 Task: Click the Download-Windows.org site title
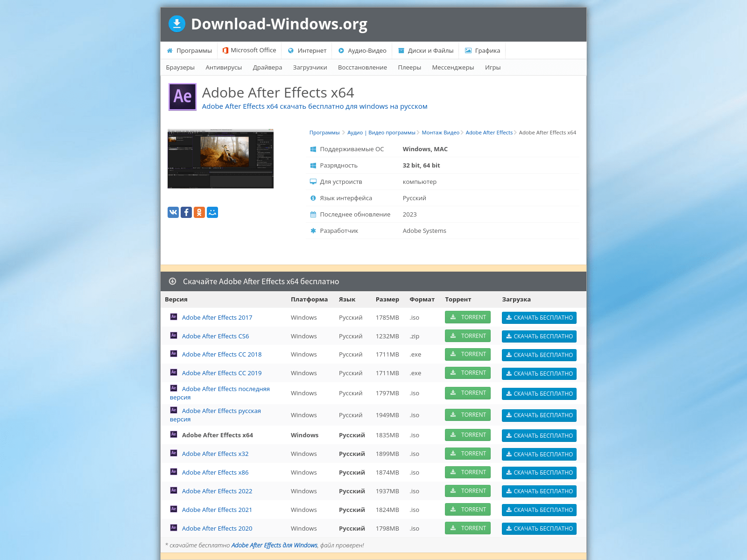click(x=279, y=24)
